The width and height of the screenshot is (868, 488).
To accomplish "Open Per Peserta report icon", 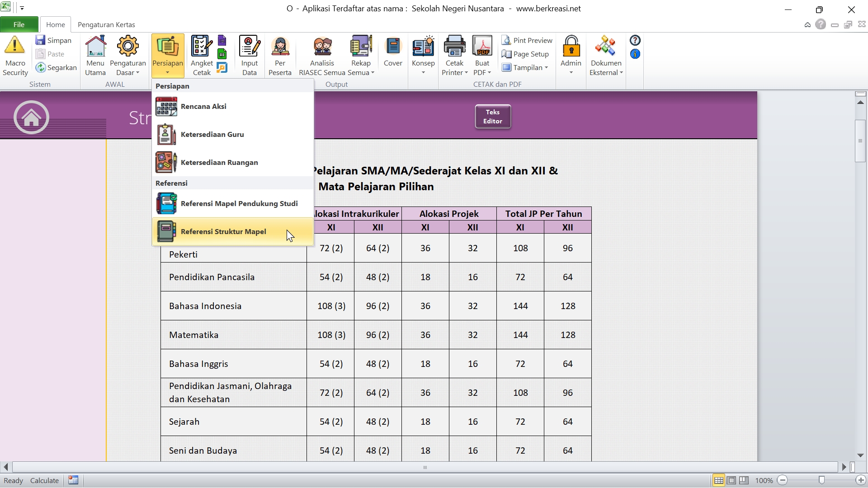I will coord(280,46).
